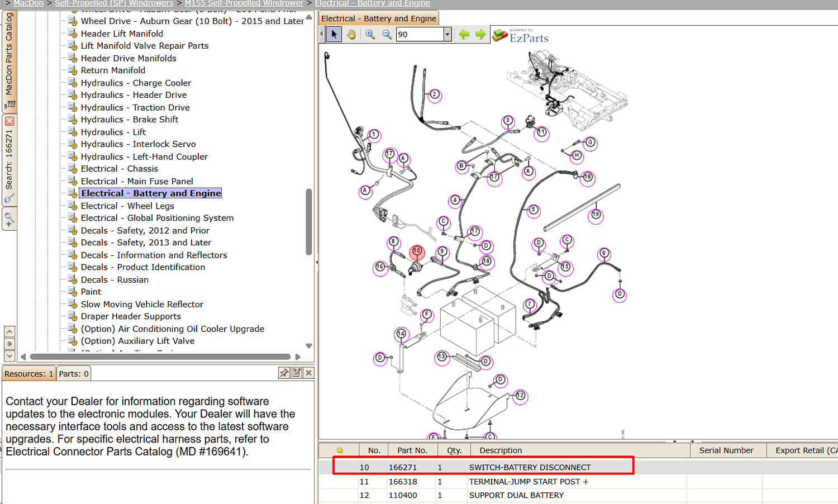Viewport: 838px width, 504px height.
Task: Collapse the diagram toolbar with left arrow
Action: click(322, 34)
